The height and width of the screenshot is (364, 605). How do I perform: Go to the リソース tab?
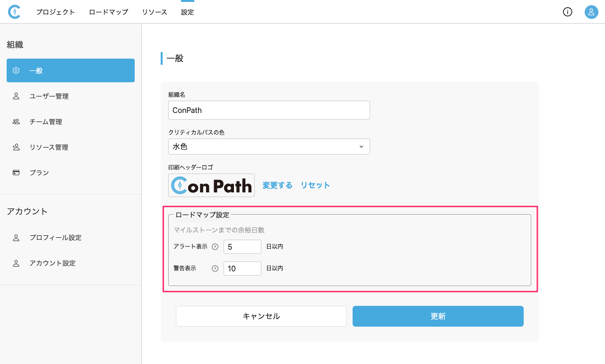[155, 12]
